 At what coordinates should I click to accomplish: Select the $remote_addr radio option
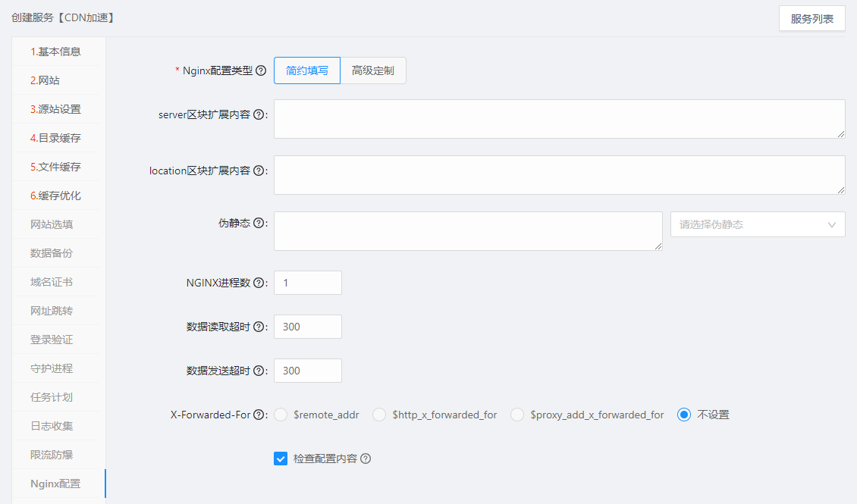pyautogui.click(x=281, y=415)
